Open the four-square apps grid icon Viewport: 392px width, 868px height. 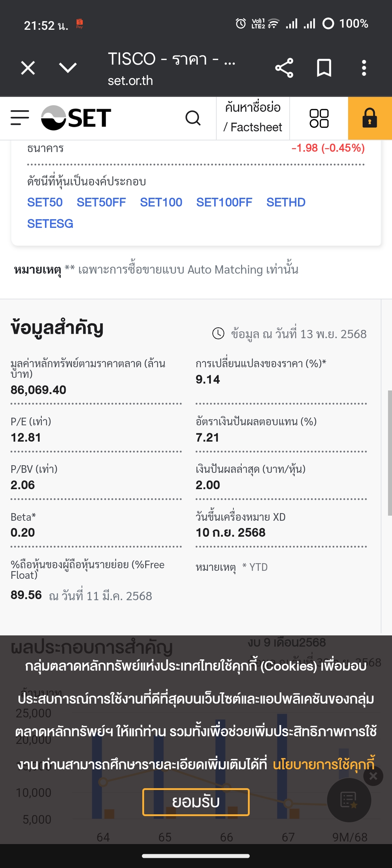(319, 118)
